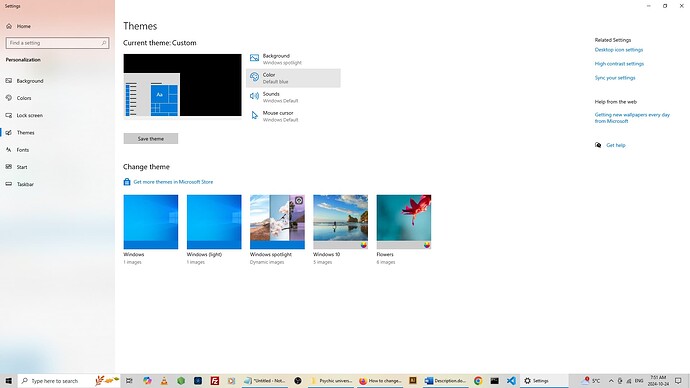Apply the Windows 10 theme

click(341, 222)
